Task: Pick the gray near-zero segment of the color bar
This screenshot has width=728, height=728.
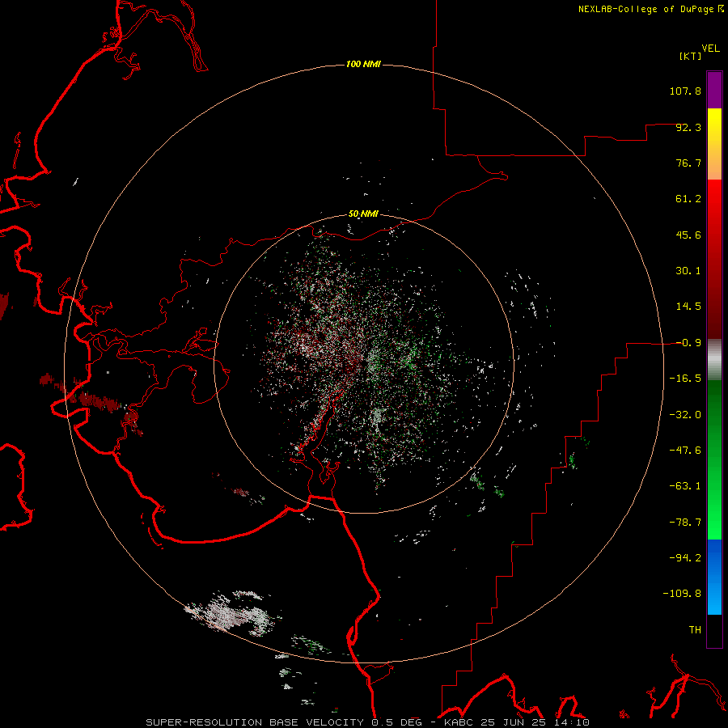Action: (x=714, y=358)
